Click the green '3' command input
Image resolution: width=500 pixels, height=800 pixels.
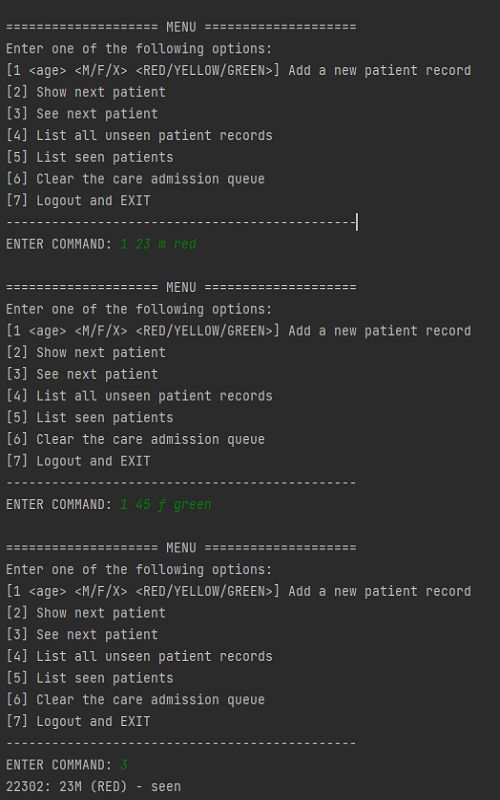(x=123, y=765)
